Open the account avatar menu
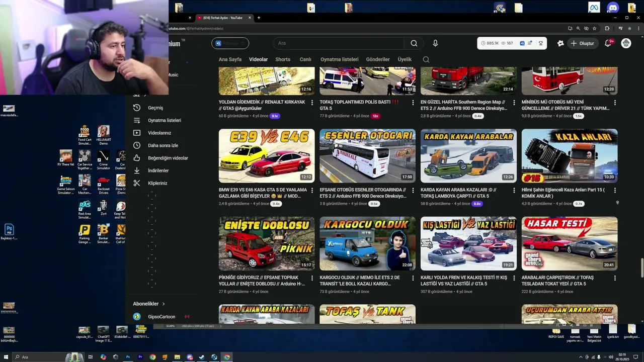The image size is (644, 362). tap(626, 43)
